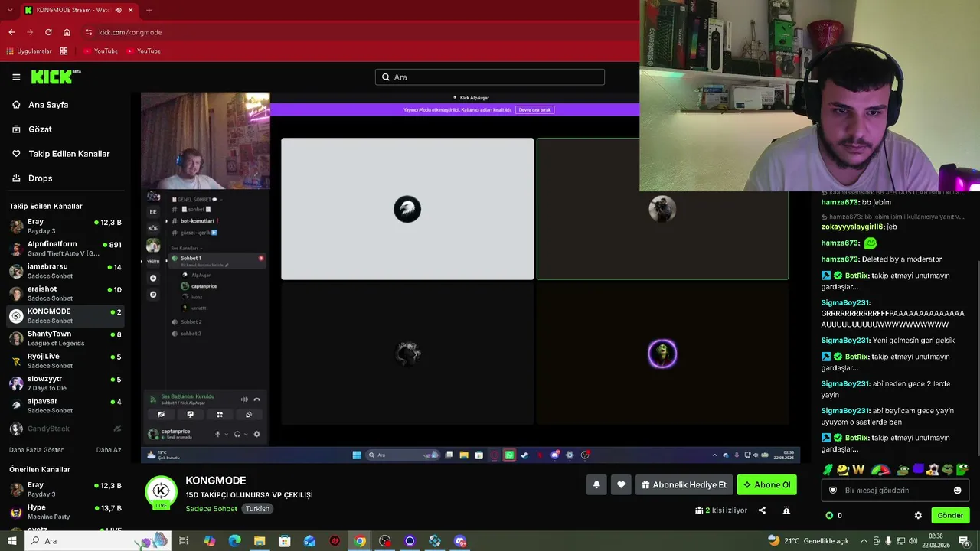Screen dimensions: 980x551
Task: Collapse followed channels with Daha Az
Action: click(x=109, y=450)
